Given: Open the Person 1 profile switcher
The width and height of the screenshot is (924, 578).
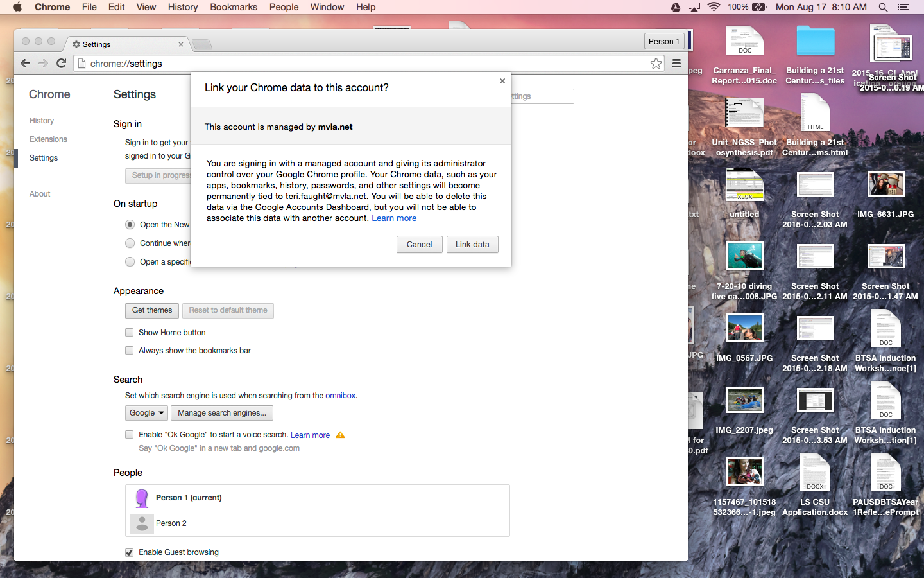Looking at the screenshot, I should tap(664, 41).
